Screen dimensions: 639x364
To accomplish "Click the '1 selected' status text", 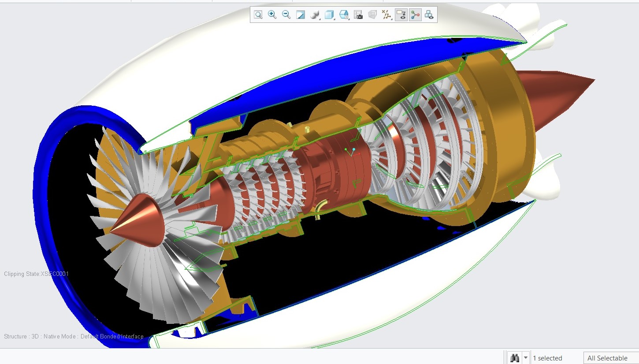I will click(547, 358).
